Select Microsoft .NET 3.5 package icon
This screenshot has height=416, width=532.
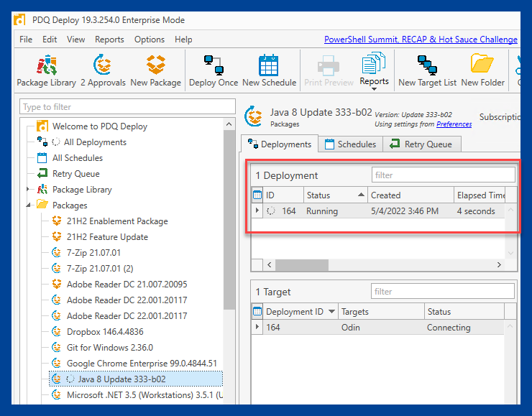coord(56,394)
